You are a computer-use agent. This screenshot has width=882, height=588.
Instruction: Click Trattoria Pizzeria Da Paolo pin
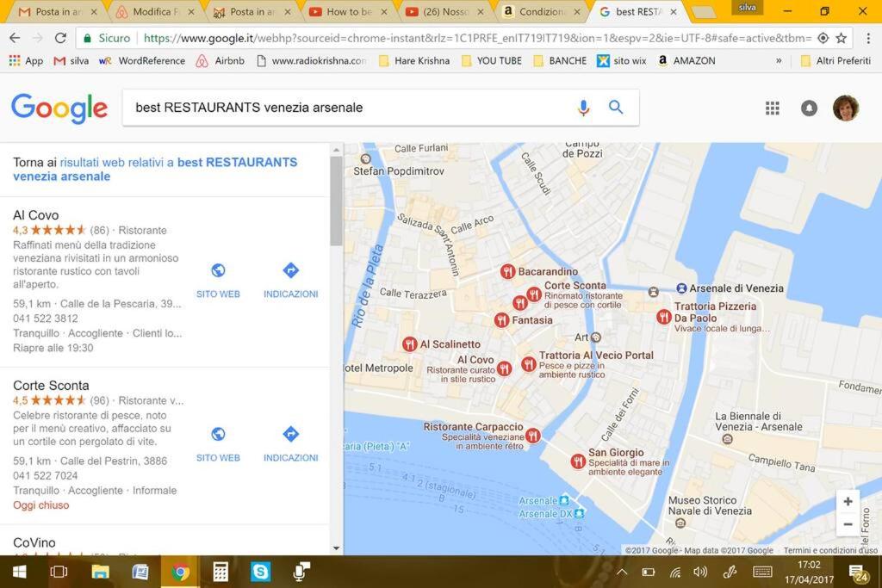coord(664,317)
